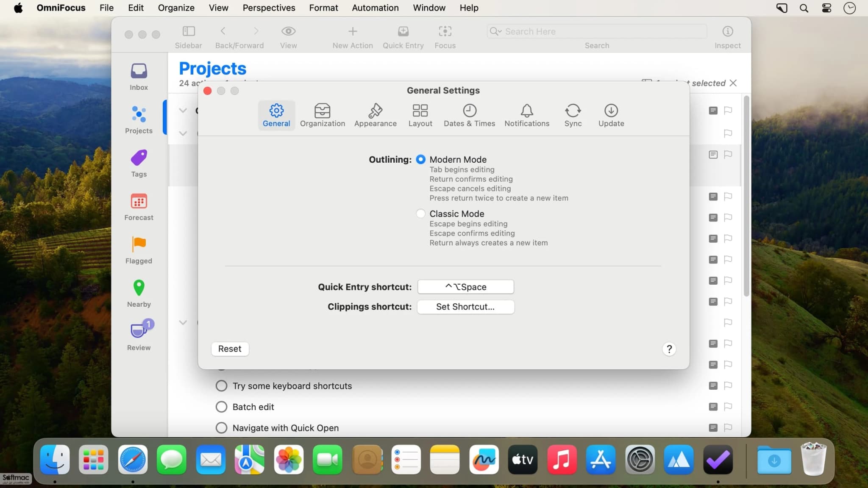Screen dimensions: 868x488
Task: Open the Review perspective
Action: coord(139,336)
